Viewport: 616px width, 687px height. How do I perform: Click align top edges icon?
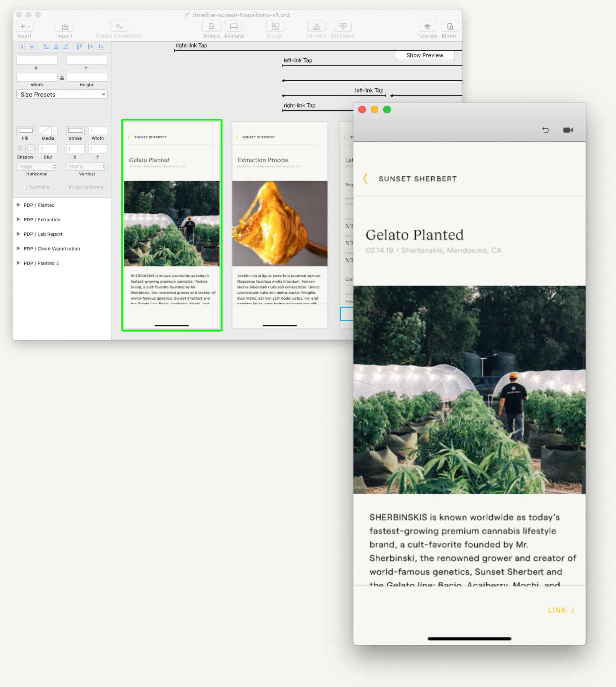79,47
